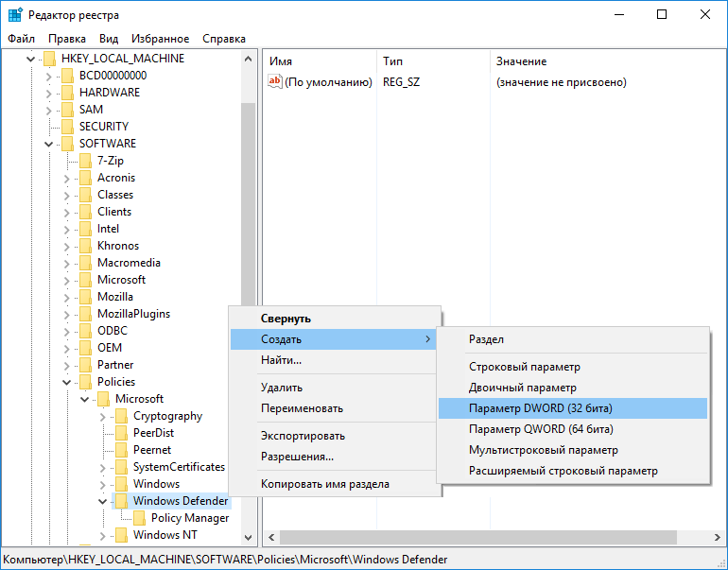
Task: Click the Тип column header
Action: point(392,61)
